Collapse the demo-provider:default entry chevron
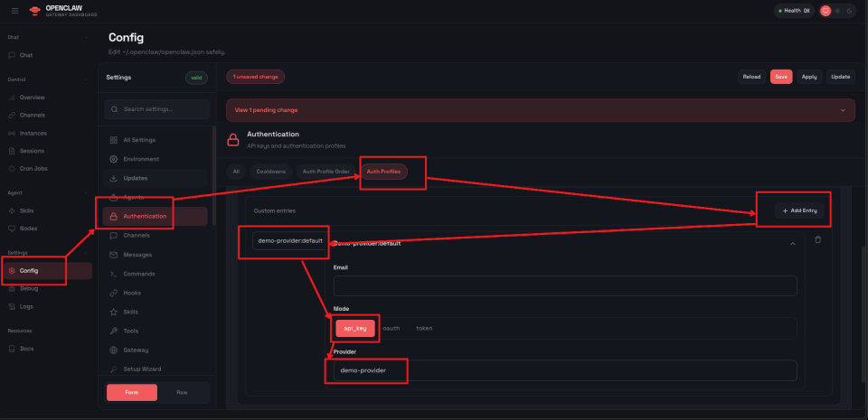The image size is (868, 420). click(x=793, y=243)
